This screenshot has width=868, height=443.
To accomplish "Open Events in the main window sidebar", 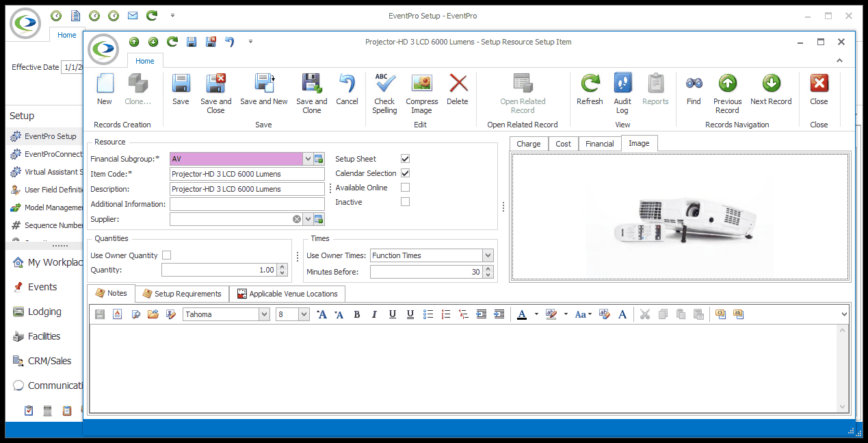I will click(x=42, y=287).
